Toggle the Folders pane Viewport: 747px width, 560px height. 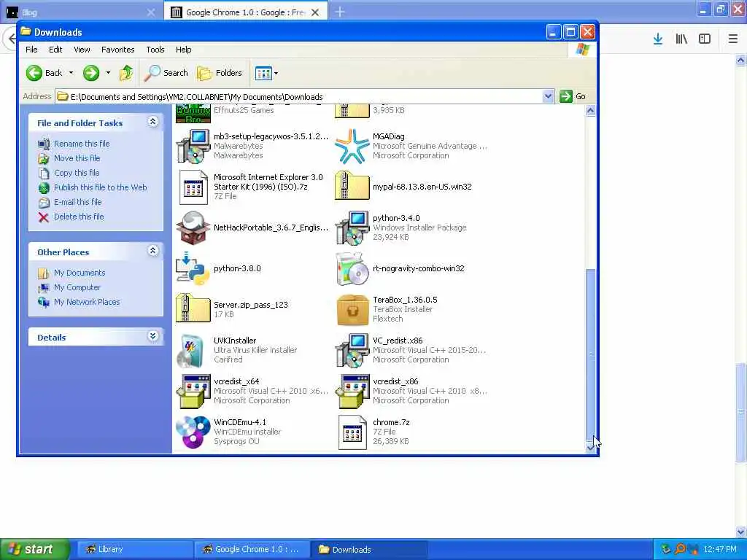coord(220,73)
